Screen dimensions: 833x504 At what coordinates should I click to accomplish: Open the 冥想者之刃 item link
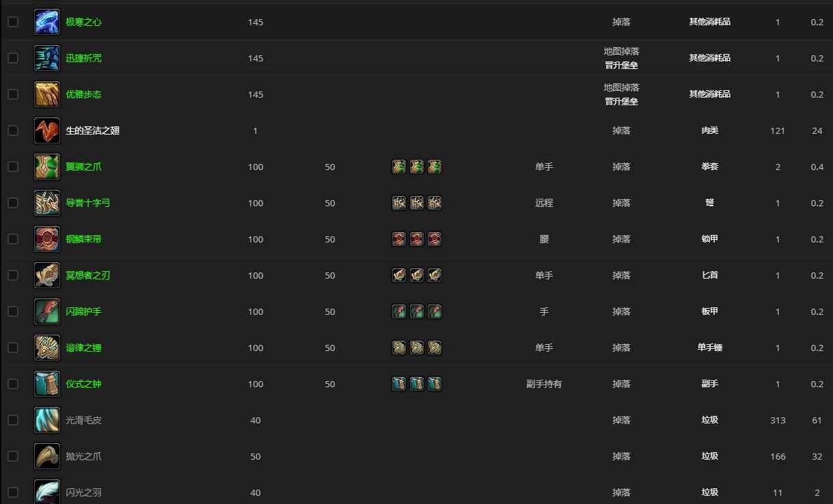pyautogui.click(x=87, y=275)
